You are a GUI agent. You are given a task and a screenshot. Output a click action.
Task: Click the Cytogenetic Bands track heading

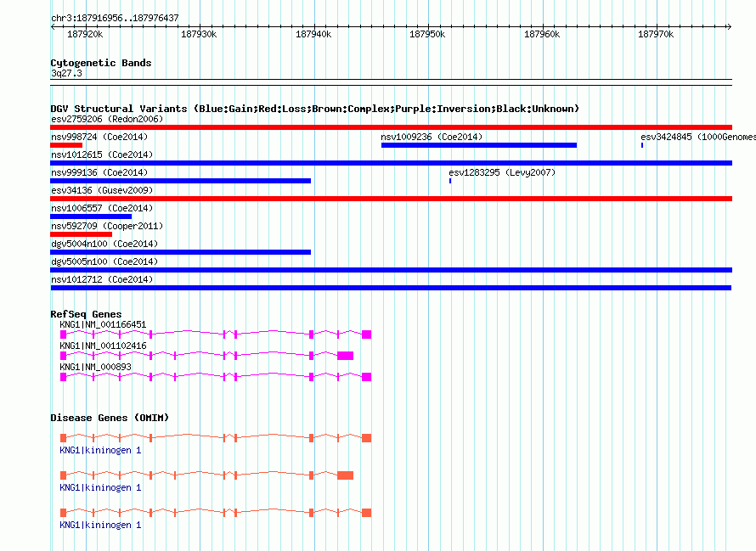(101, 63)
